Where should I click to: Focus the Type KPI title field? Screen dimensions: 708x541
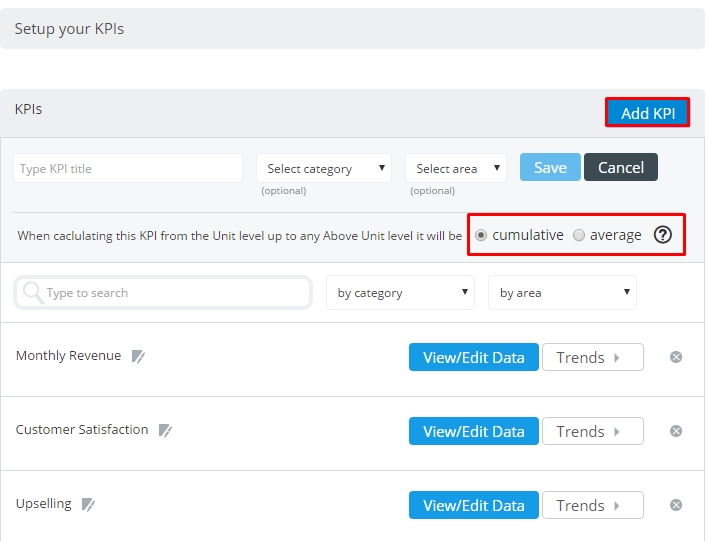pos(128,168)
